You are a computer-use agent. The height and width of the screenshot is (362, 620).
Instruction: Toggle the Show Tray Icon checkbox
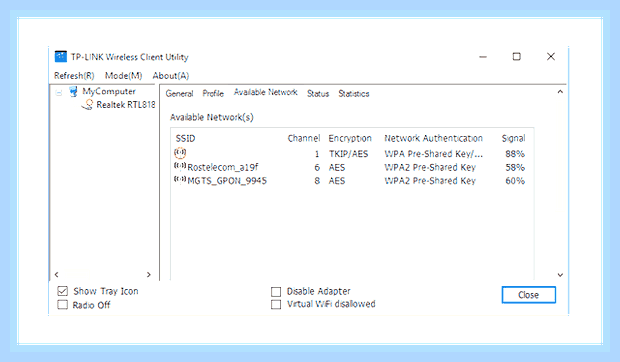pyautogui.click(x=62, y=291)
